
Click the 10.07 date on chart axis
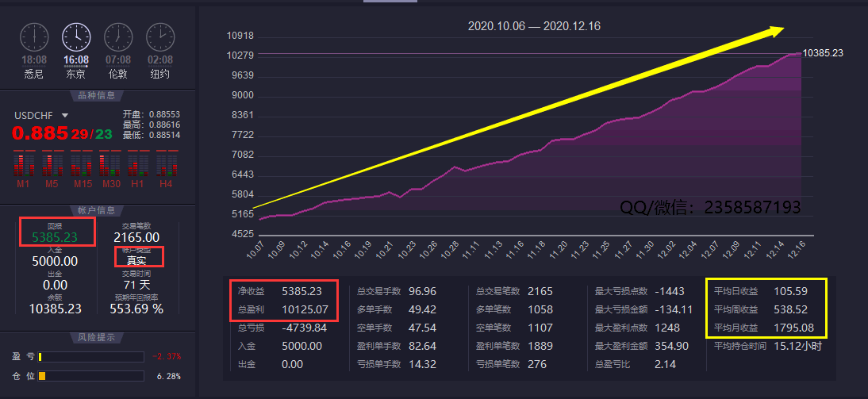pyautogui.click(x=257, y=249)
